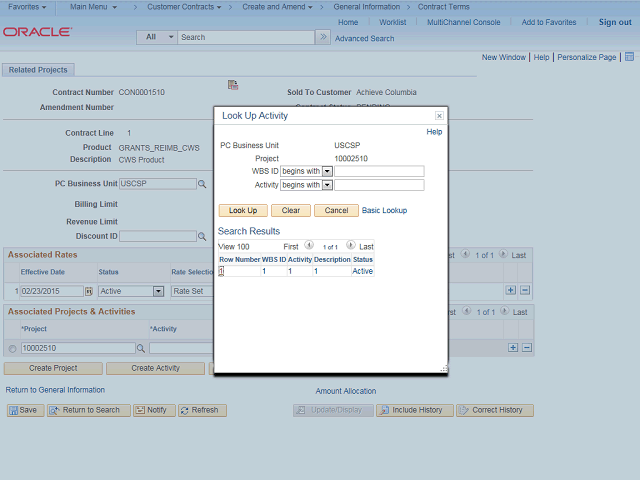Click the page layout icon beside Personalize Page
This screenshot has width=640, height=480.
(629, 57)
